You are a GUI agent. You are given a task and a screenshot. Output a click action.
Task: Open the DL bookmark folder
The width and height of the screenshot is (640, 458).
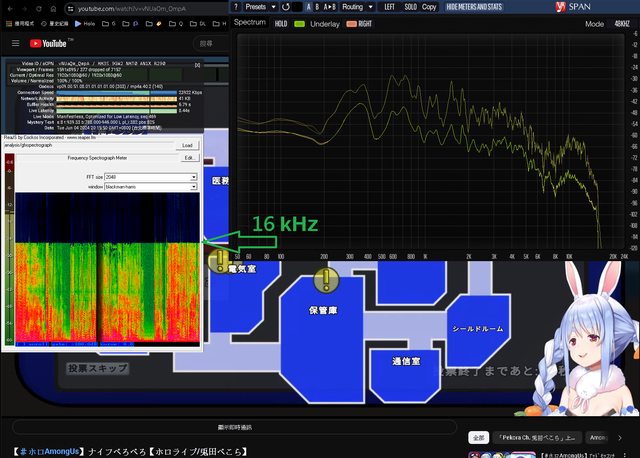(198, 24)
